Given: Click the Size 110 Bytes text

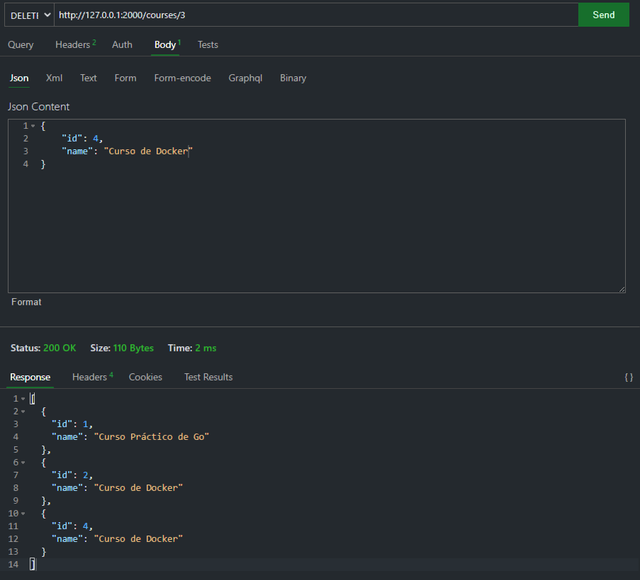Looking at the screenshot, I should click(x=122, y=348).
